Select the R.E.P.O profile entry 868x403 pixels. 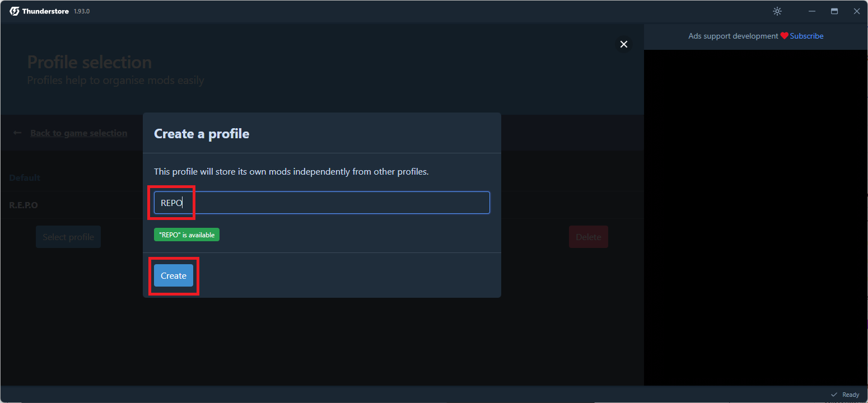point(24,205)
